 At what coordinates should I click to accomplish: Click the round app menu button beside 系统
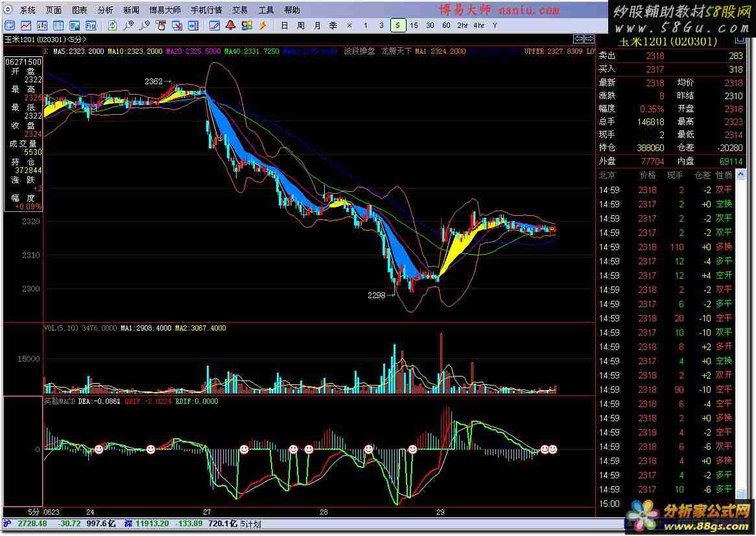(x=8, y=10)
